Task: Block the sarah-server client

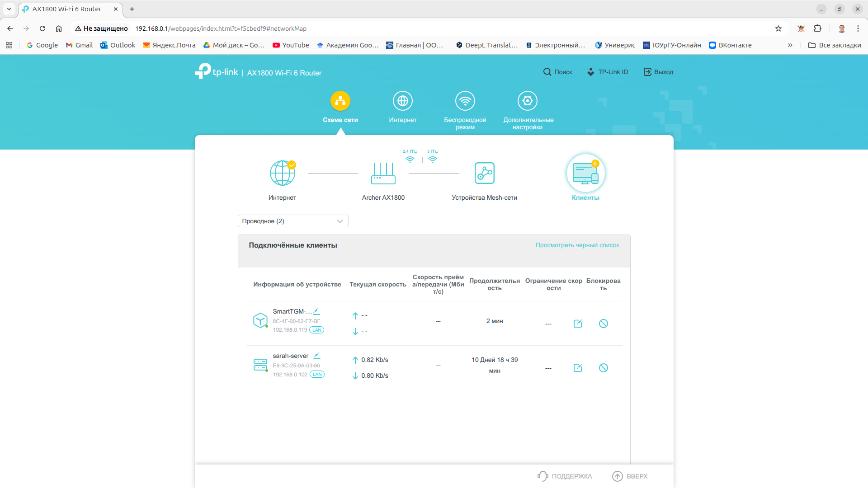Action: [x=604, y=368]
